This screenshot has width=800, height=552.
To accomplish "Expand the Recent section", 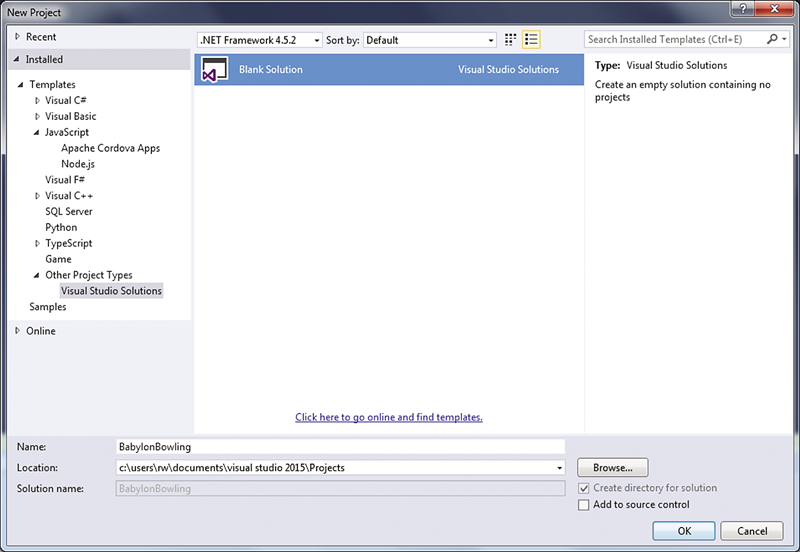I will click(17, 37).
